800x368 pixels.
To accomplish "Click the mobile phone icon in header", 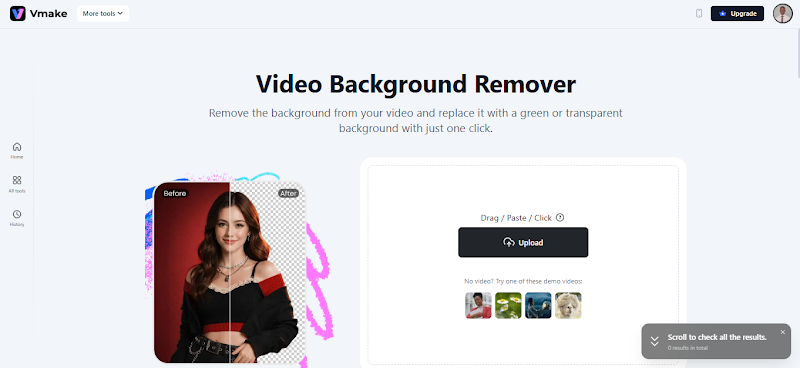I will click(699, 14).
